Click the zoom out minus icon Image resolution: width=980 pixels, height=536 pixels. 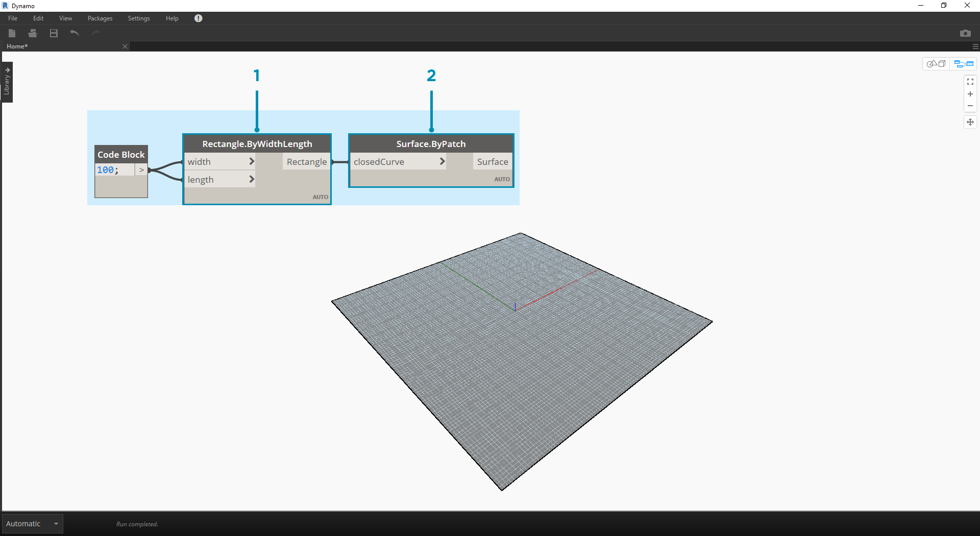pyautogui.click(x=970, y=106)
